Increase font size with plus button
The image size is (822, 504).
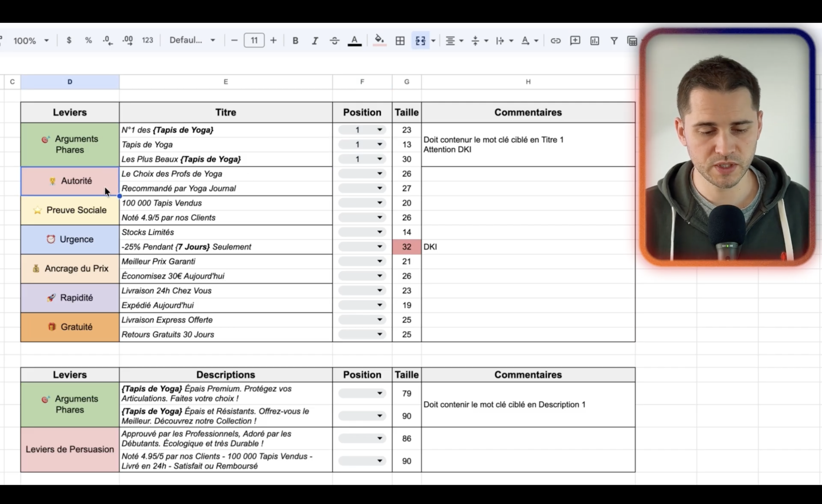(273, 41)
